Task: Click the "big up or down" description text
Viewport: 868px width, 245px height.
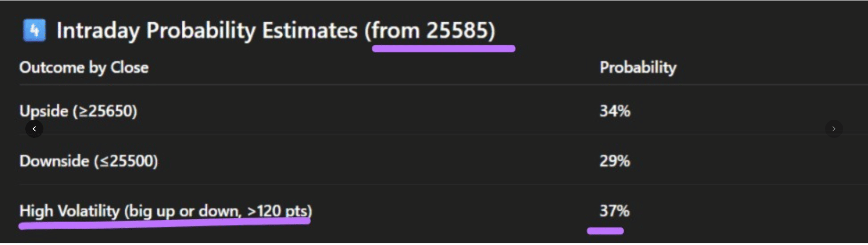Action: pos(184,211)
